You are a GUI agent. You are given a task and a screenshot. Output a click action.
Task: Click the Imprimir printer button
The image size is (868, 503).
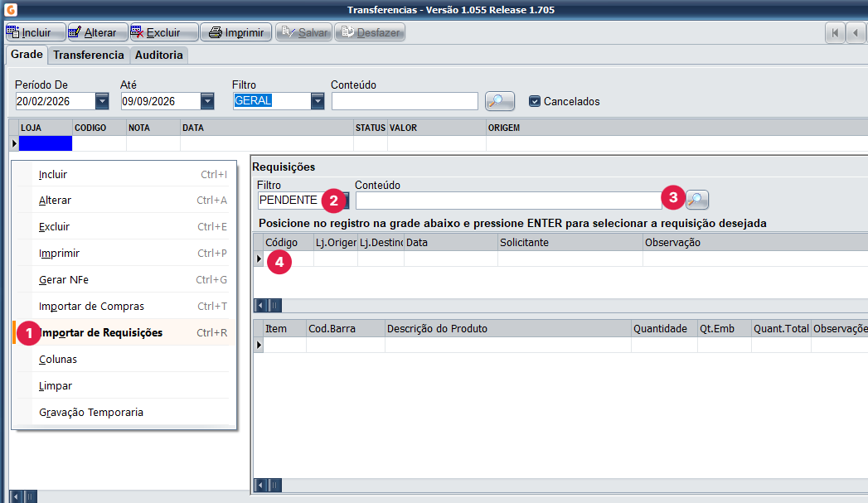236,32
